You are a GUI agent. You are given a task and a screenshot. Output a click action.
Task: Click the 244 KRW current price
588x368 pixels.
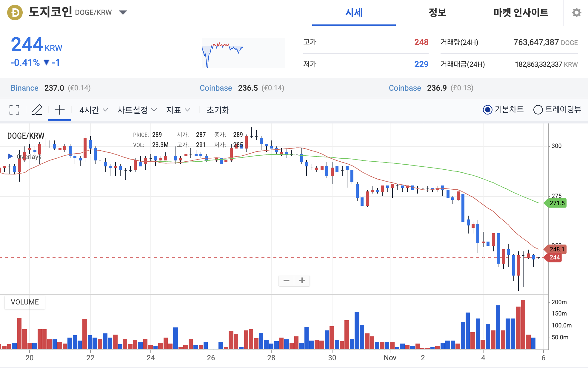(x=36, y=45)
